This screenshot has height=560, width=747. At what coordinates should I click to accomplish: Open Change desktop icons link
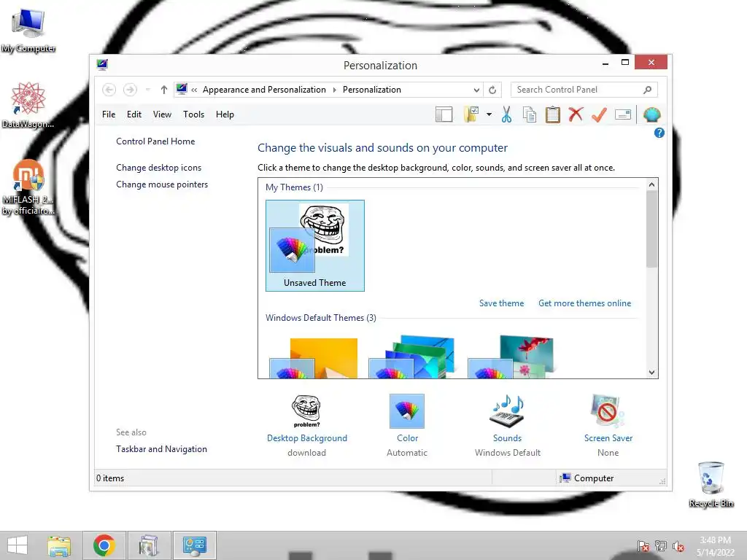tap(158, 168)
